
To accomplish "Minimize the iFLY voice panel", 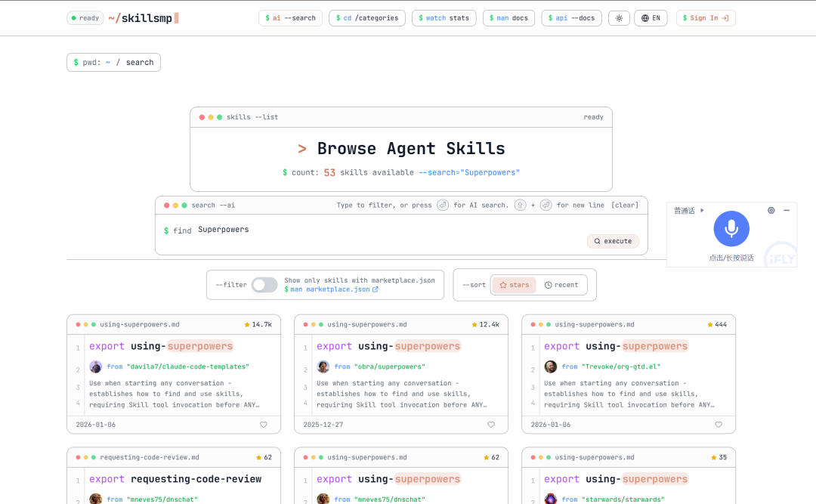I will coord(787,210).
